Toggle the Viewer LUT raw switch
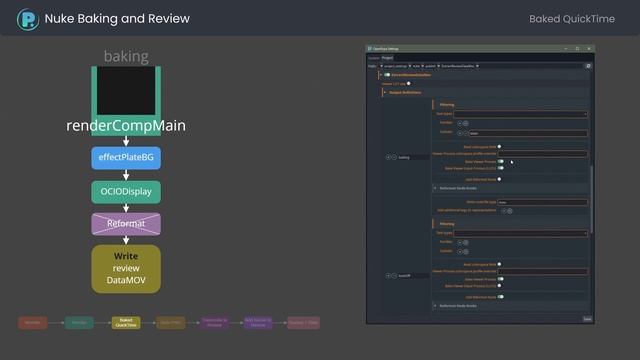This screenshot has height=360, width=640. tap(409, 84)
